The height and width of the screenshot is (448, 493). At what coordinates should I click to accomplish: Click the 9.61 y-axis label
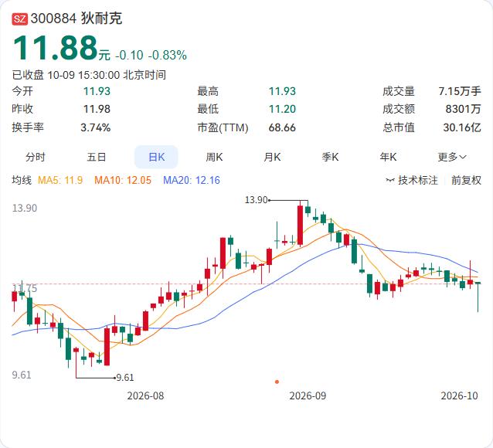22,375
